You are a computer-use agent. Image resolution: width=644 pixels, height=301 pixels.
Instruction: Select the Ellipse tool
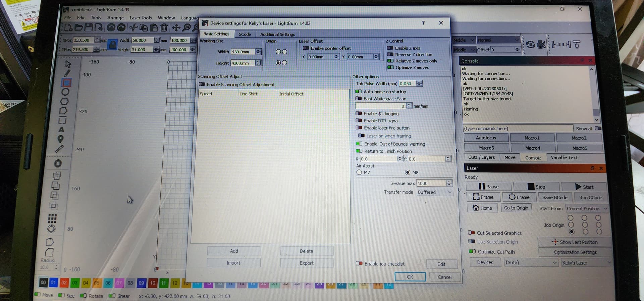65,92
